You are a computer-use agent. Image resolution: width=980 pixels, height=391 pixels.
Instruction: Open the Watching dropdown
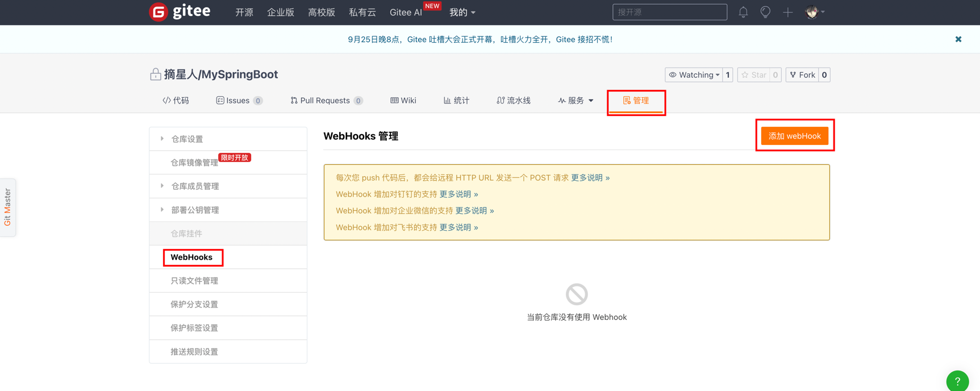[694, 75]
